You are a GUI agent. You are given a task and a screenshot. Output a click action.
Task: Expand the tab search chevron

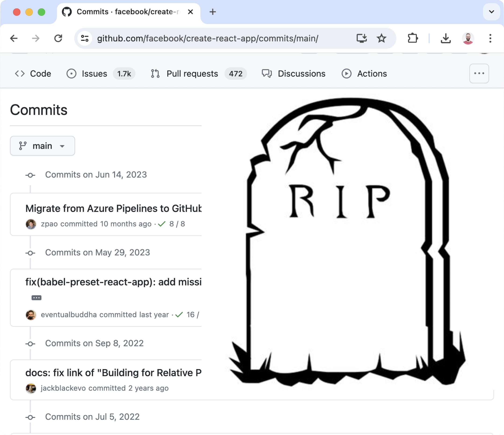(491, 12)
